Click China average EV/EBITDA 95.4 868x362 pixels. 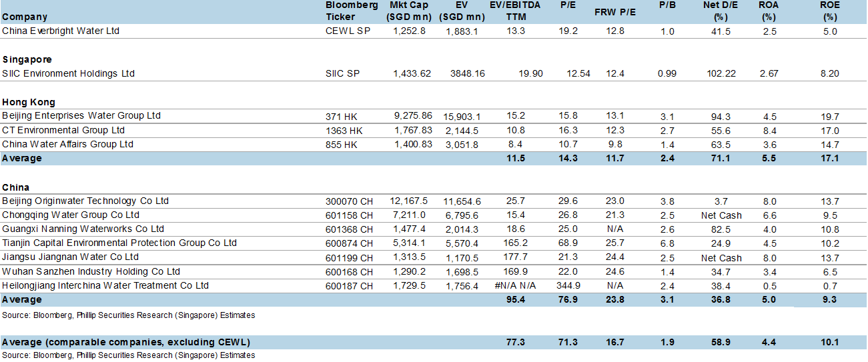coord(516,300)
